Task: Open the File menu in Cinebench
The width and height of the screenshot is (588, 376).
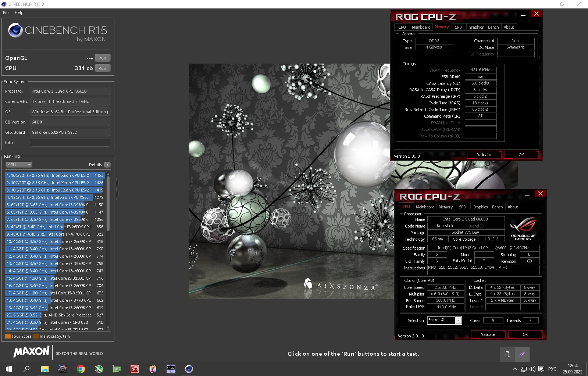Action: [x=6, y=12]
